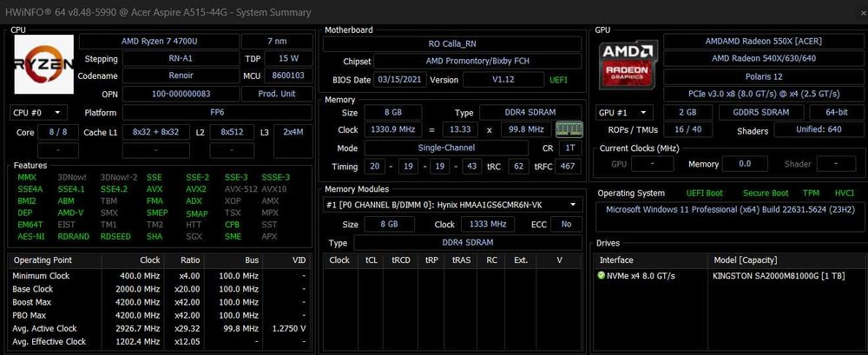Click the 03/15/2021 BIOS date field

point(399,80)
